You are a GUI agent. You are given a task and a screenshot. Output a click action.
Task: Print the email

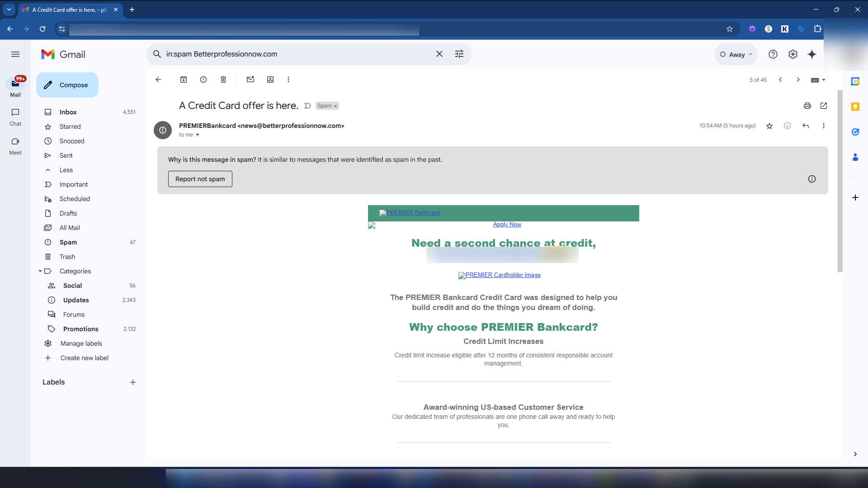[x=807, y=106]
